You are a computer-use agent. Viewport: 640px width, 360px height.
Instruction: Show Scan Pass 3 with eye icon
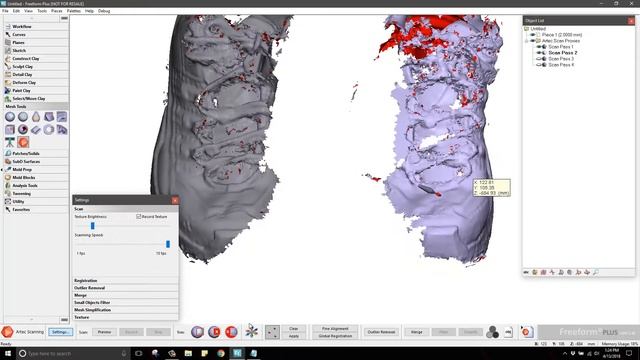538,59
